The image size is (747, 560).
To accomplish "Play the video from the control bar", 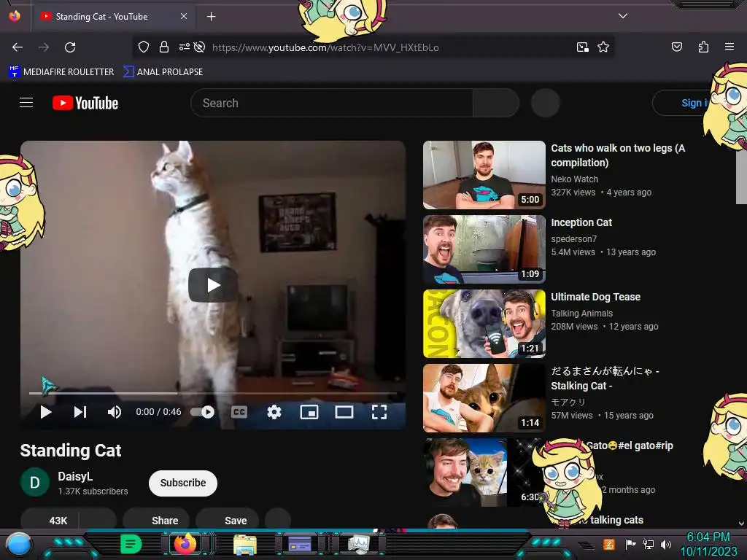I will (x=46, y=412).
